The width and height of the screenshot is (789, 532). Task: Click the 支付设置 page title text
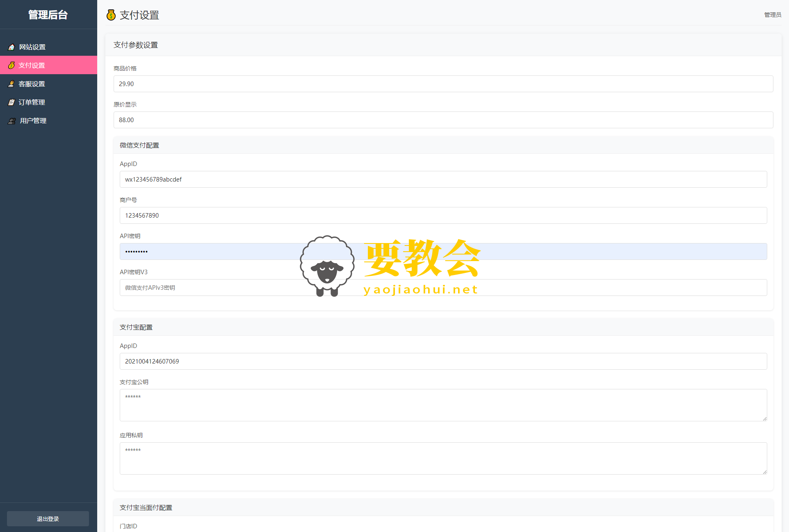139,15
